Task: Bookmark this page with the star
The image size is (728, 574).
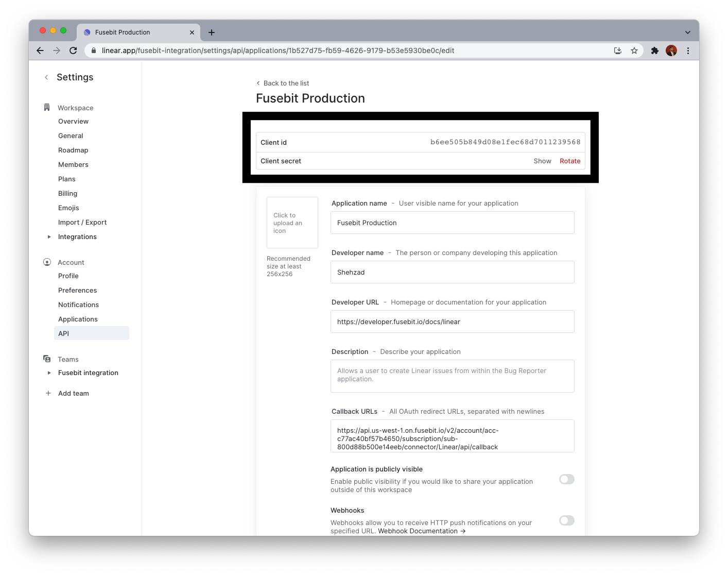Action: pyautogui.click(x=634, y=50)
